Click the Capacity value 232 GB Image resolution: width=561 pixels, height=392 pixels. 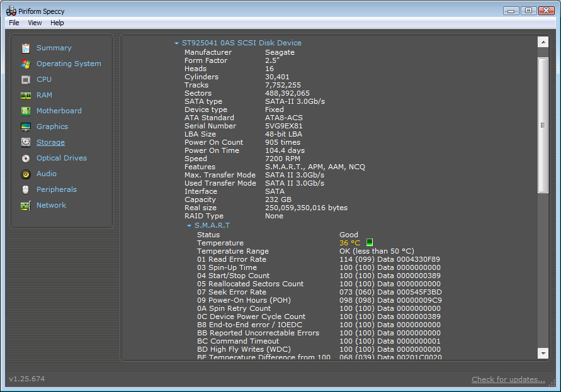278,199
